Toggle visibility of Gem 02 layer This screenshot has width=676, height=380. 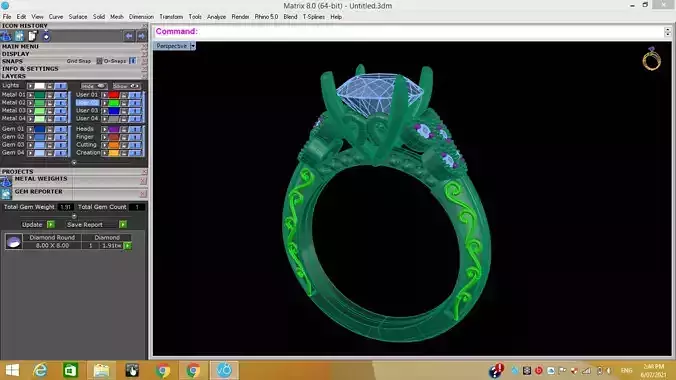point(60,137)
